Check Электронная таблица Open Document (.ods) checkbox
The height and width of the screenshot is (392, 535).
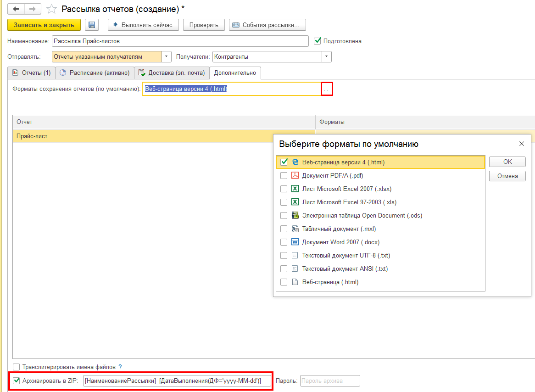click(x=284, y=215)
